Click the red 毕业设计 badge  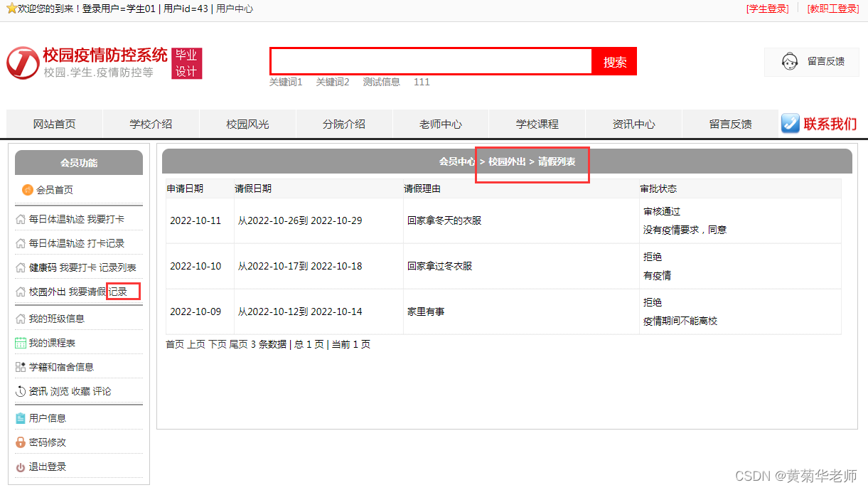(187, 63)
